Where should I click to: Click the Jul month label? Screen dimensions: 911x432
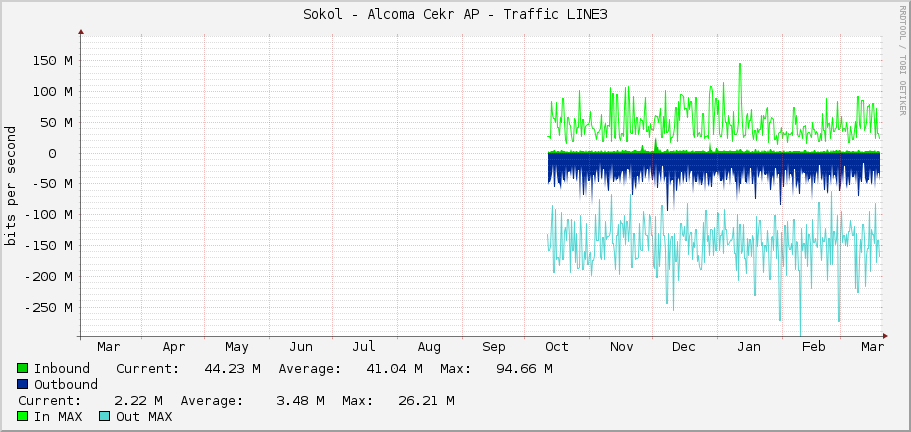[364, 347]
